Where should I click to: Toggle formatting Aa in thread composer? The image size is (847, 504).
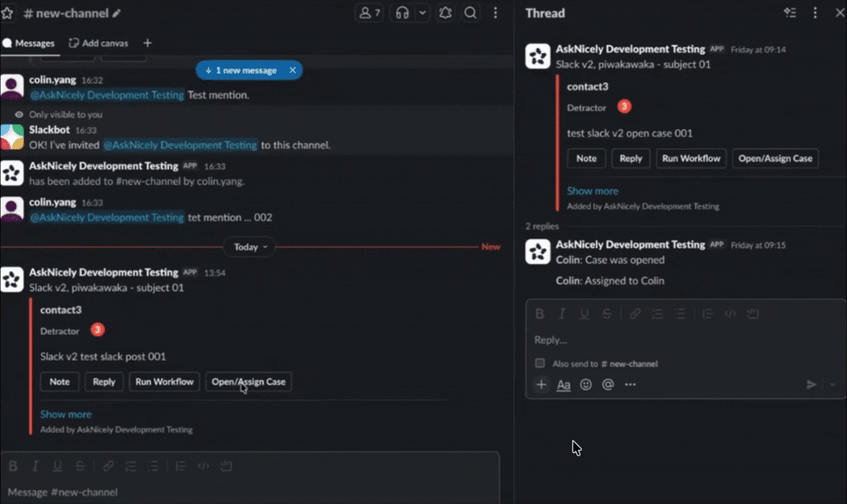(x=563, y=385)
